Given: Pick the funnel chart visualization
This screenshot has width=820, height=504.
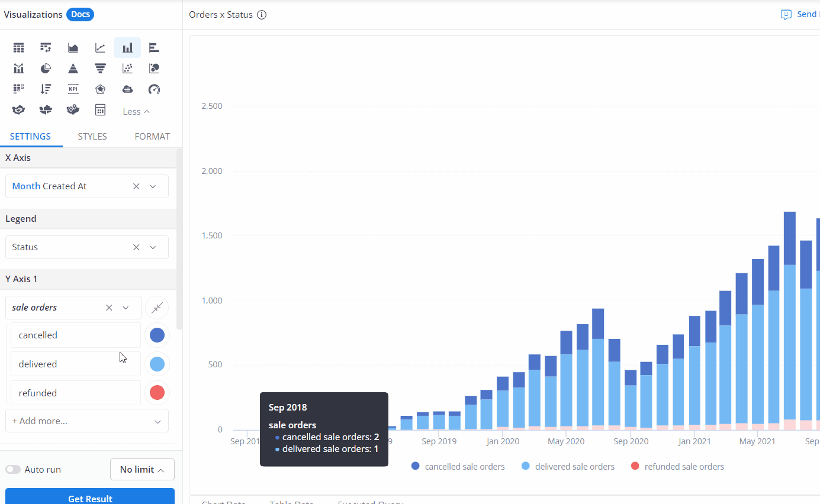Looking at the screenshot, I should tap(100, 69).
